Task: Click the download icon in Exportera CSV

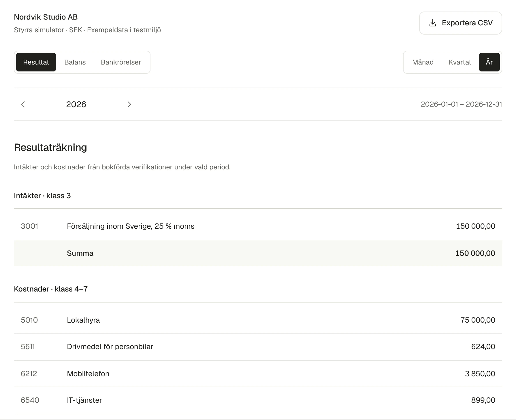Action: 432,23
